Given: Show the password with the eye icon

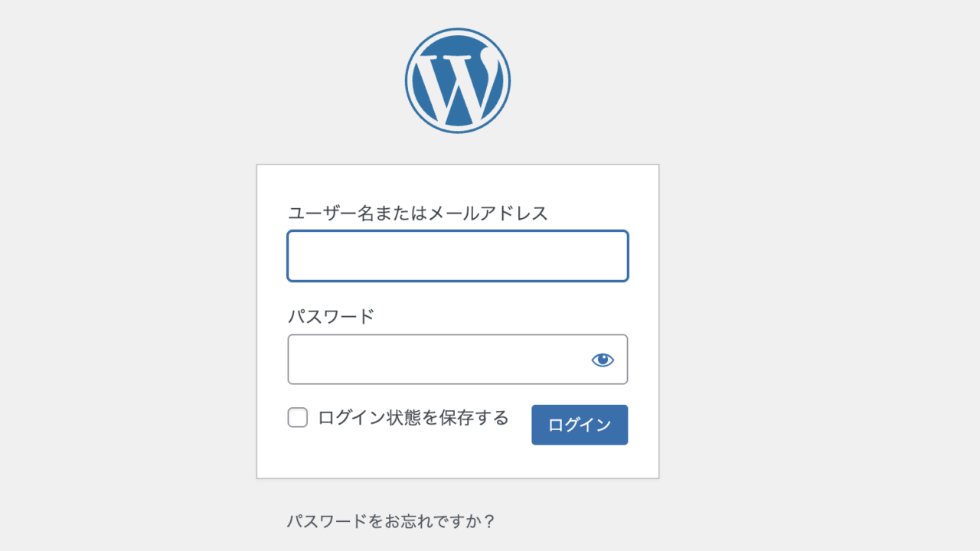Looking at the screenshot, I should [603, 360].
